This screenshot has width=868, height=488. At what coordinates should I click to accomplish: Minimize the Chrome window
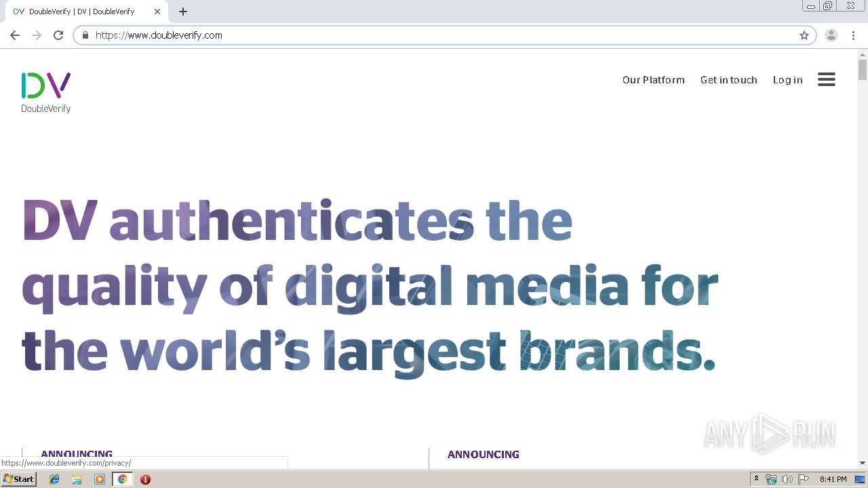click(x=811, y=5)
